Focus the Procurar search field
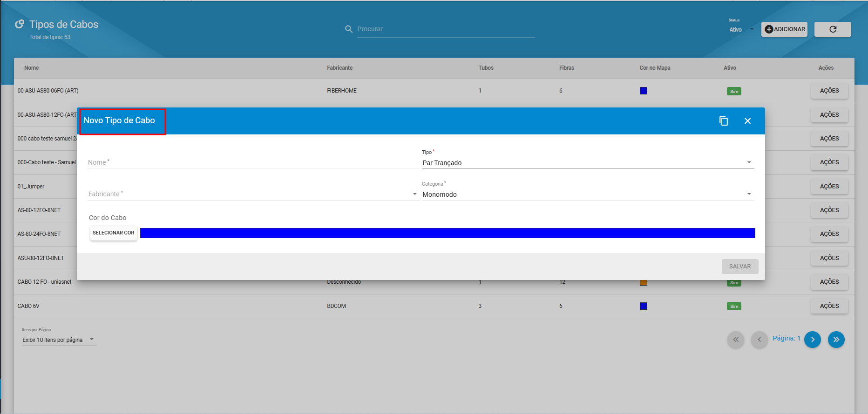The height and width of the screenshot is (414, 868). [446, 29]
